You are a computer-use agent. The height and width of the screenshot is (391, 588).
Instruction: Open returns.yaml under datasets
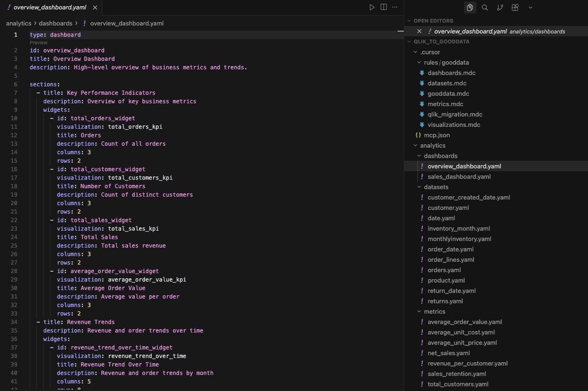click(x=445, y=301)
